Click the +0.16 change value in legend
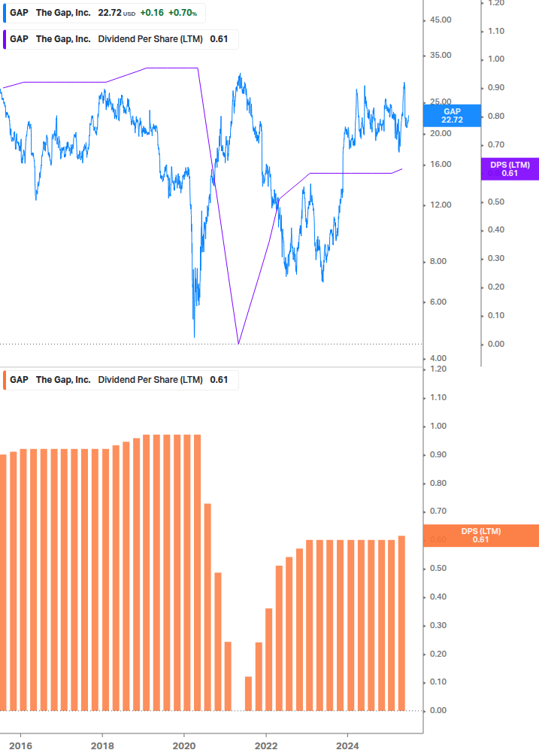Viewport: 539px width, 756px height. [152, 13]
